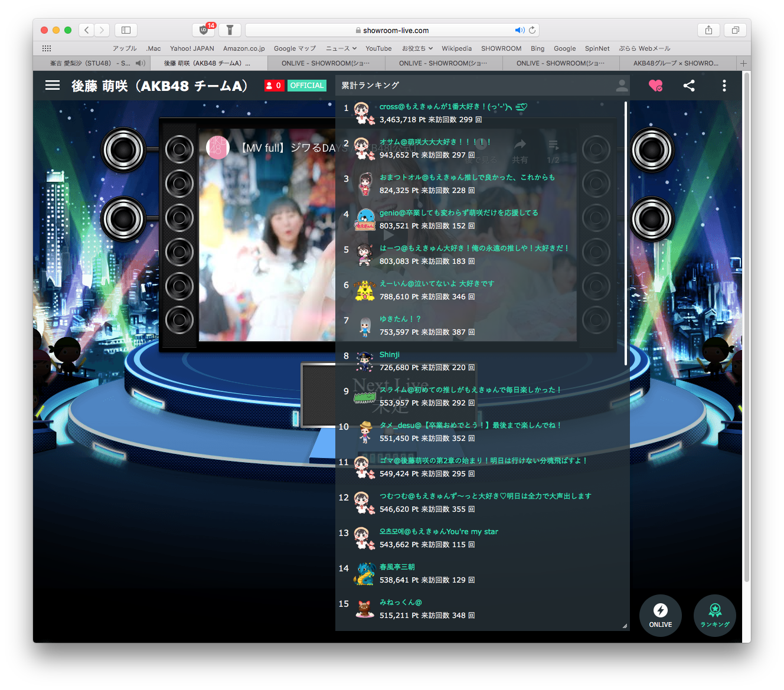This screenshot has height=690, width=784.
Task: Open the .Mac bookmark
Action: point(153,48)
